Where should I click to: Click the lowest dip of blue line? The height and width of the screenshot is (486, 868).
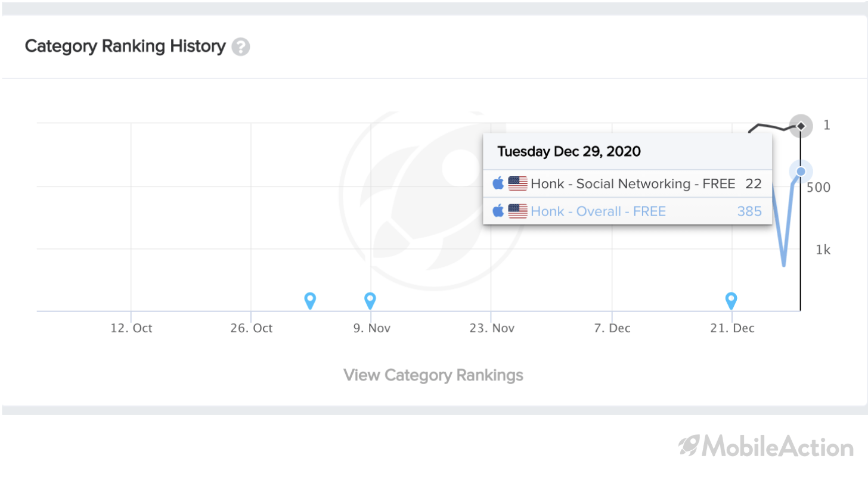783,265
